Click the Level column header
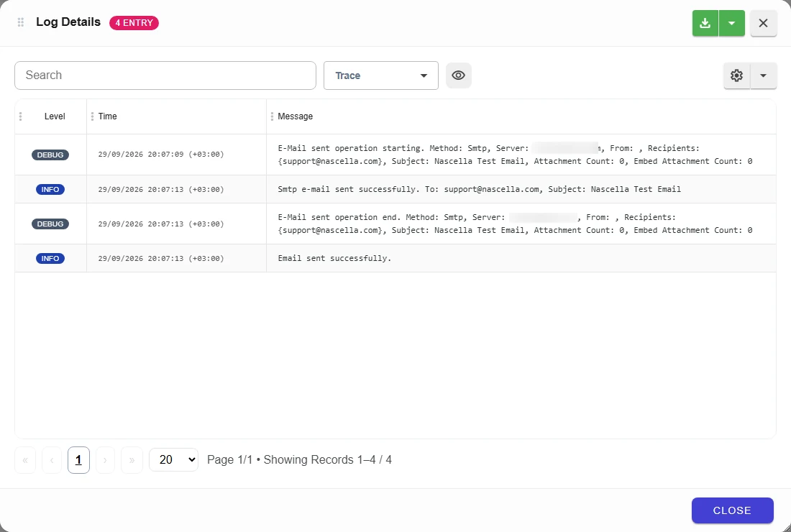Screen dimensions: 791x532 pyautogui.click(x=55, y=116)
